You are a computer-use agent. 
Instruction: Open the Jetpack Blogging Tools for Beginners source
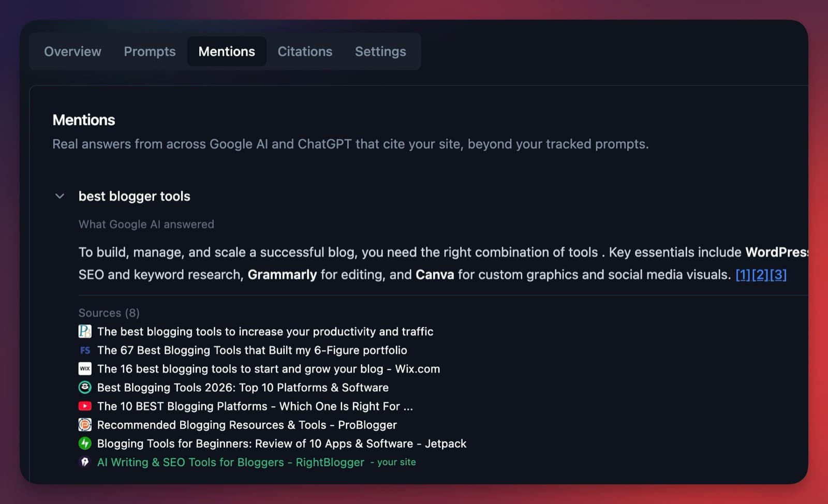point(282,443)
